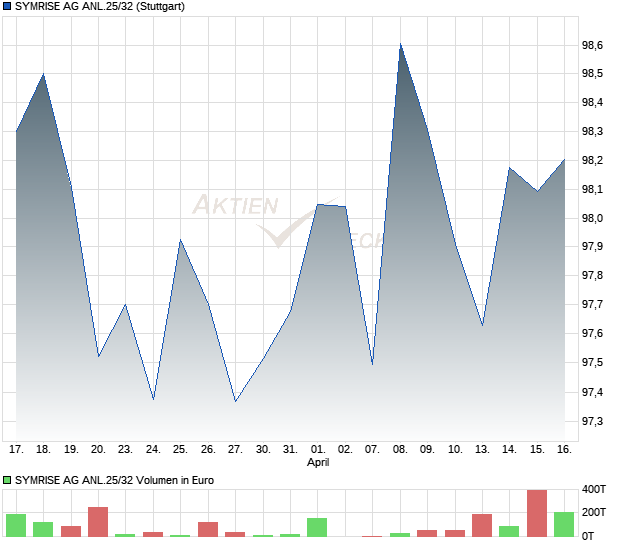Click the '98,0' price axis label
This screenshot has height=546, width=620.
[592, 218]
